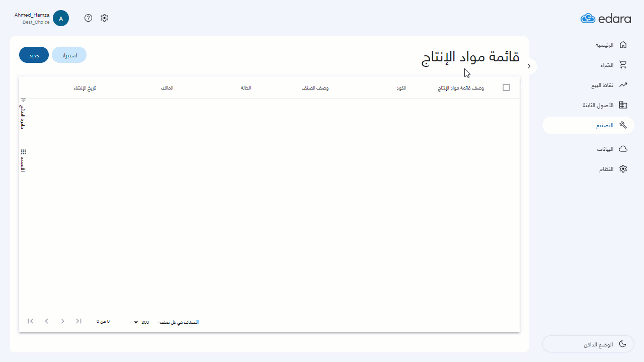Open the filter side tab with funnel icon
This screenshot has width=644, height=362.
click(23, 114)
